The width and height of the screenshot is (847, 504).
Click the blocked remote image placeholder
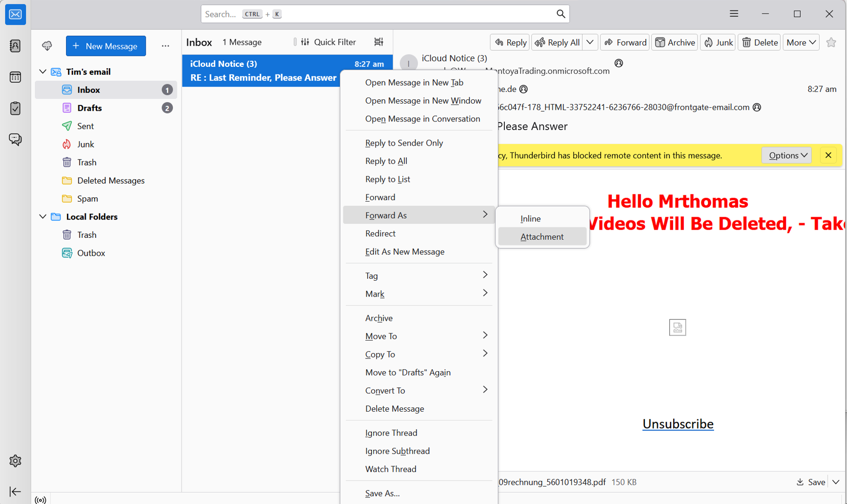tap(677, 327)
